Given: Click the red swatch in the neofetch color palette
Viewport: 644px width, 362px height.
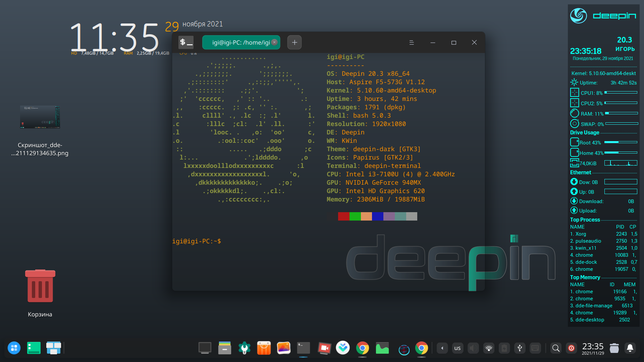Looking at the screenshot, I should [343, 216].
